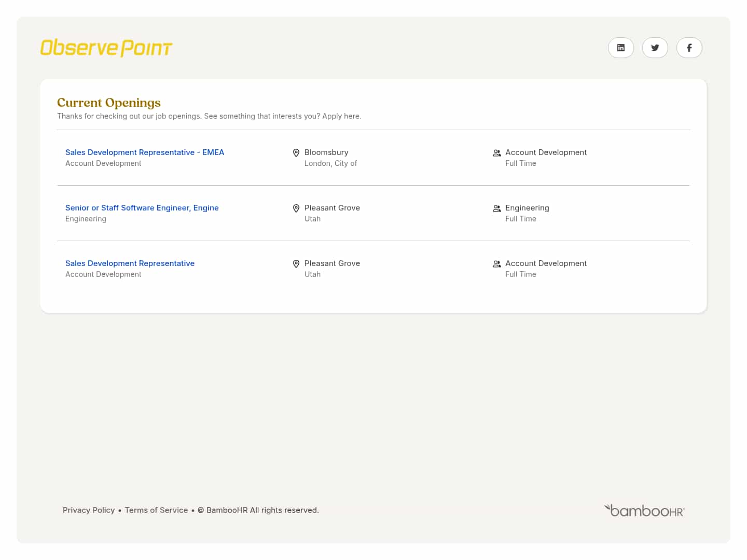View the Terms of Service
The width and height of the screenshot is (747, 560).
156,510
